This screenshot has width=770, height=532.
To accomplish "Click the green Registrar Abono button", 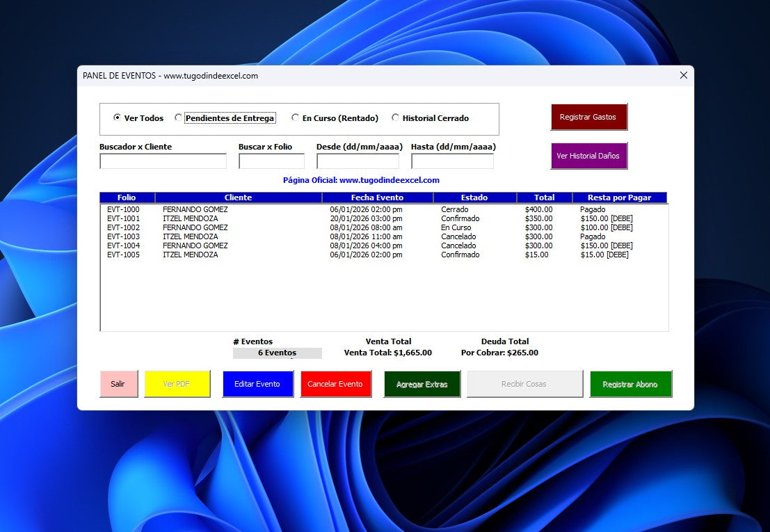I will pyautogui.click(x=630, y=384).
